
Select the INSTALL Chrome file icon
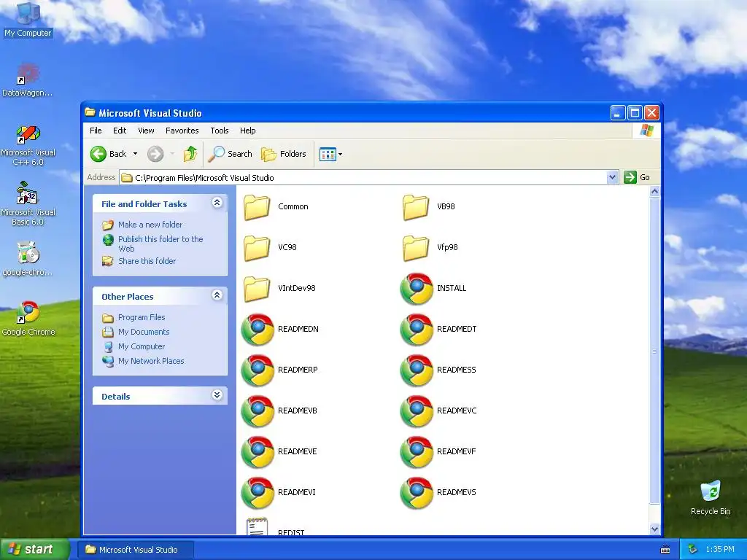point(417,289)
